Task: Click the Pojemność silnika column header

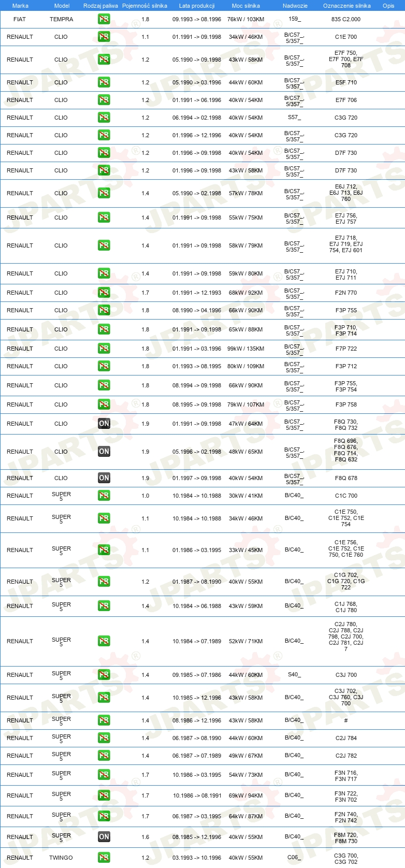Action: tap(144, 6)
